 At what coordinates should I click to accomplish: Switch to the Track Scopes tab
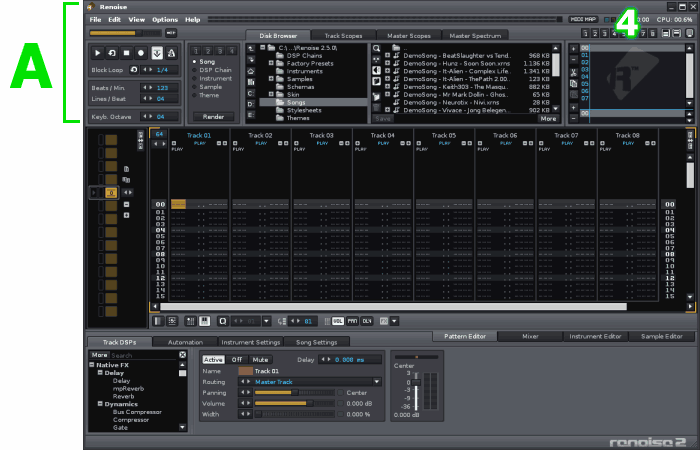tap(343, 36)
